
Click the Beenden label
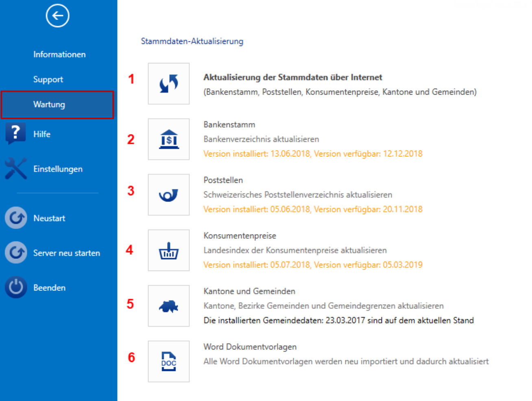tap(49, 288)
